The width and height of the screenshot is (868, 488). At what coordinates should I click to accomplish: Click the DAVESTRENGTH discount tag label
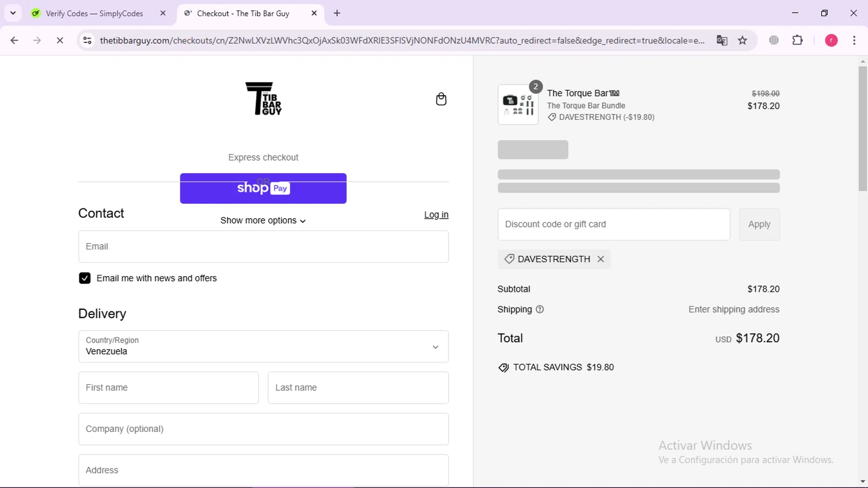point(554,259)
